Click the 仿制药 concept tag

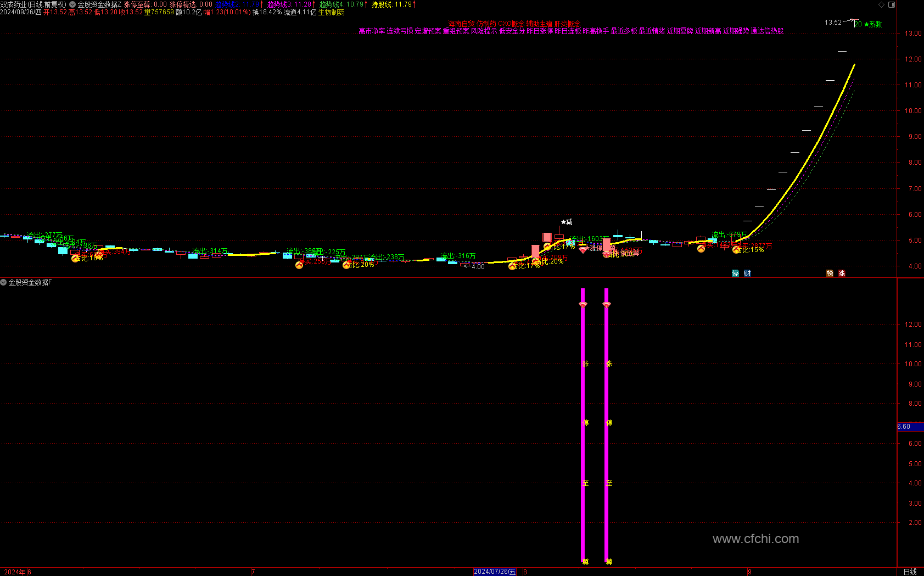[x=486, y=24]
